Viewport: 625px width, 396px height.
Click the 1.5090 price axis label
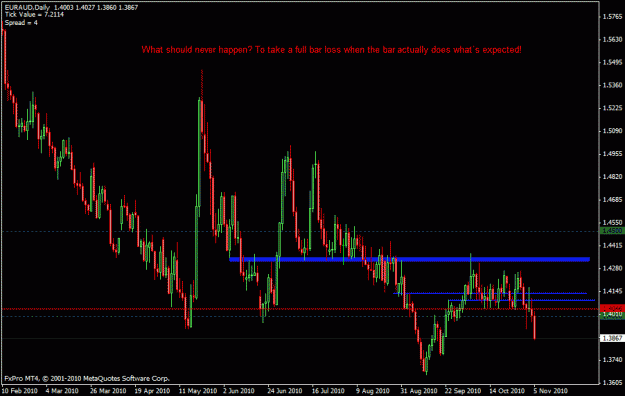click(613, 131)
